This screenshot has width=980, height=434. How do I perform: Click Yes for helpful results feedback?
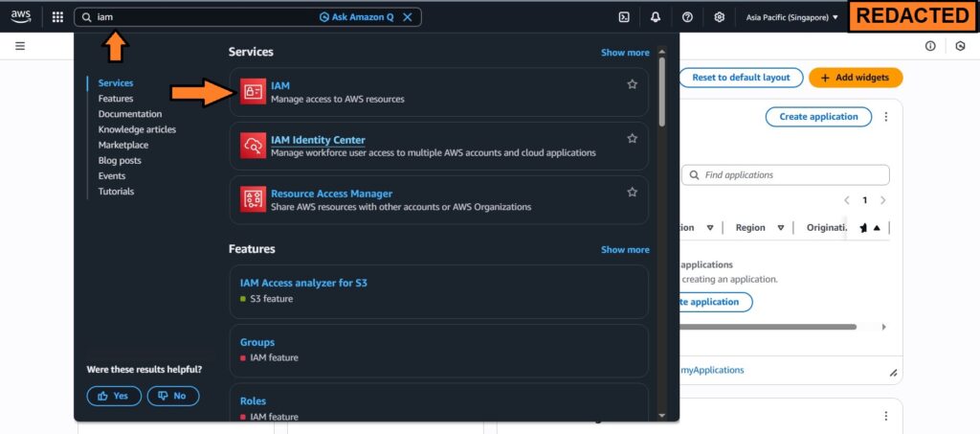tap(114, 396)
